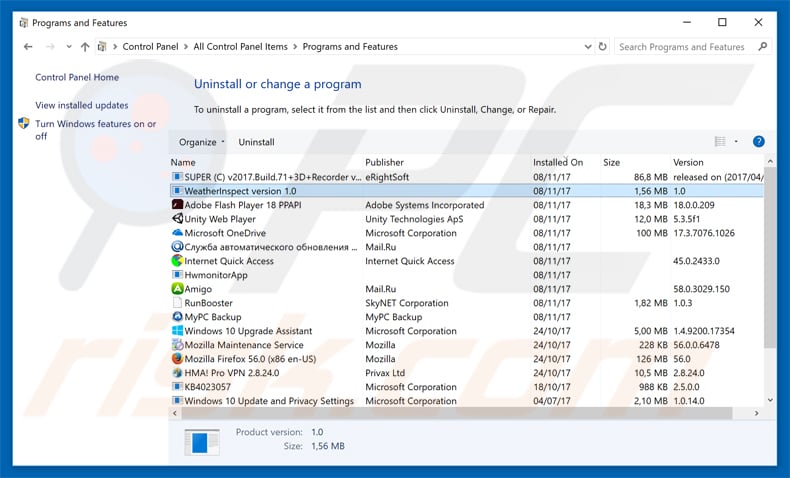Open the recent locations dropdown arrow
Viewport: 790px width, 478px height.
tap(69, 47)
